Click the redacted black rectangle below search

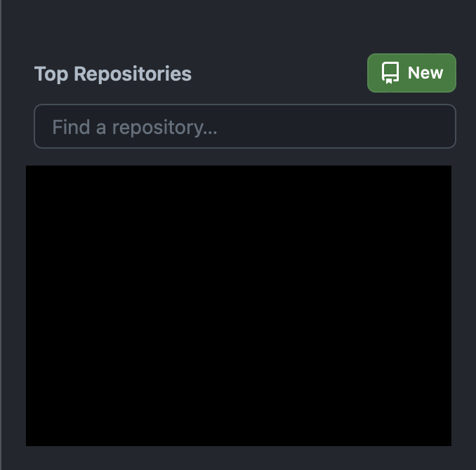click(x=239, y=306)
